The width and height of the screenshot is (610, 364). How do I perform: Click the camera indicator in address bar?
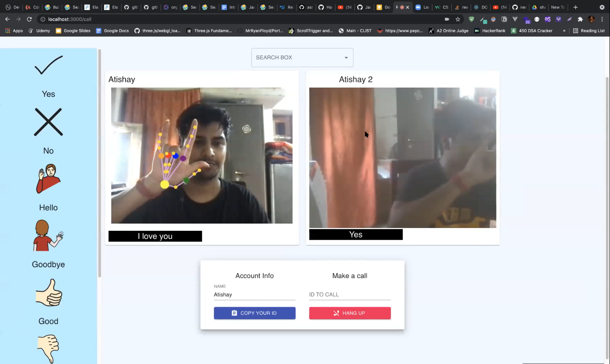click(447, 19)
